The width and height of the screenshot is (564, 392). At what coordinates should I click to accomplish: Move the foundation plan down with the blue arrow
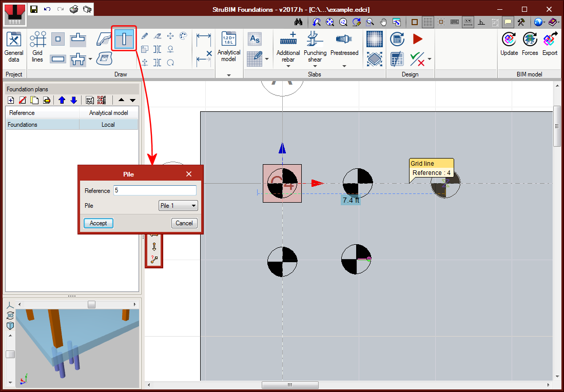pos(73,100)
